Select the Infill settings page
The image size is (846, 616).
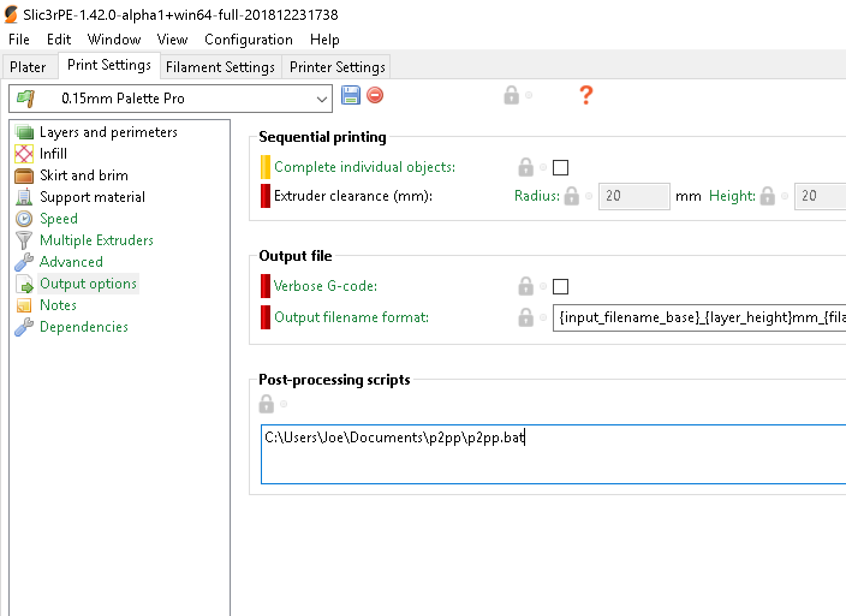click(53, 154)
